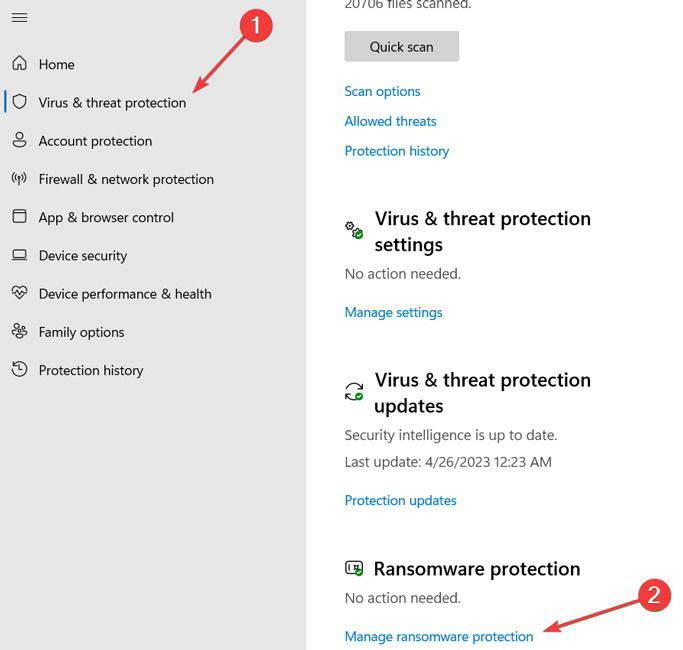Screen dimensions: 683x650
Task: Click the Family options people icon
Action: (x=20, y=331)
